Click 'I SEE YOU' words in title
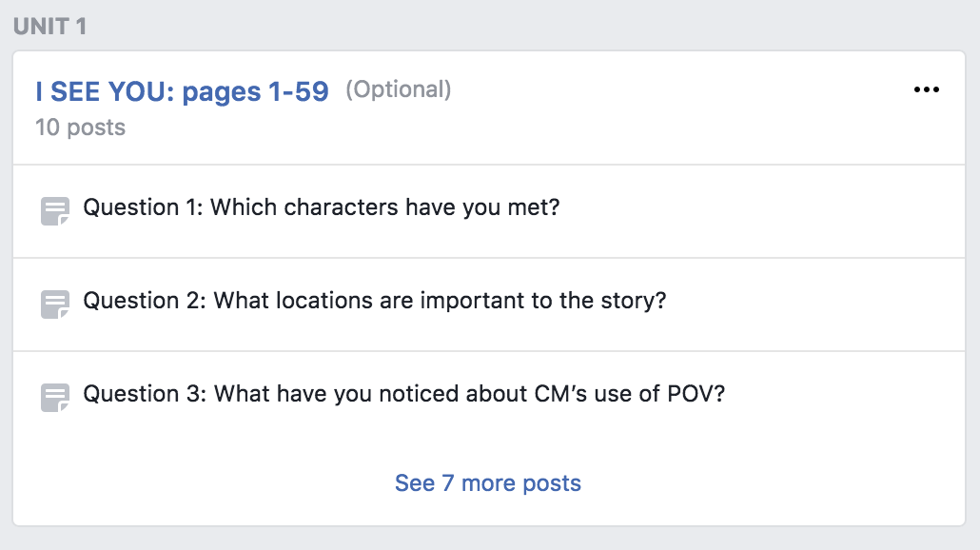The image size is (980, 550). [x=105, y=91]
